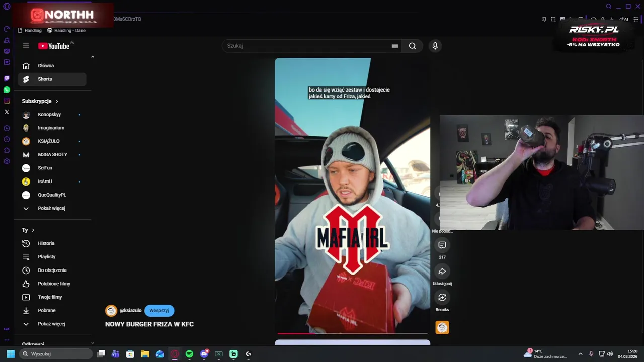Seek on the Shorts progress bar
This screenshot has width=644, height=362.
pyautogui.click(x=352, y=333)
